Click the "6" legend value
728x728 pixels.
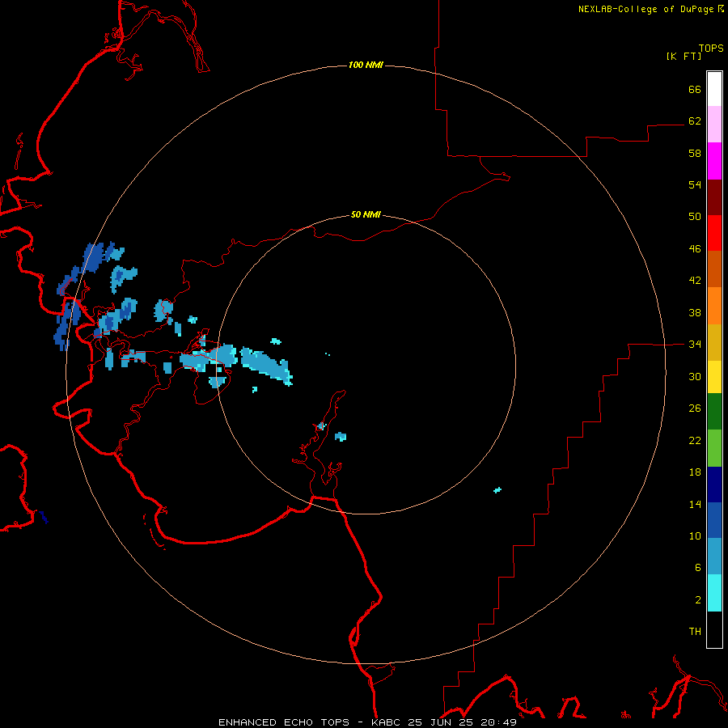[698, 567]
